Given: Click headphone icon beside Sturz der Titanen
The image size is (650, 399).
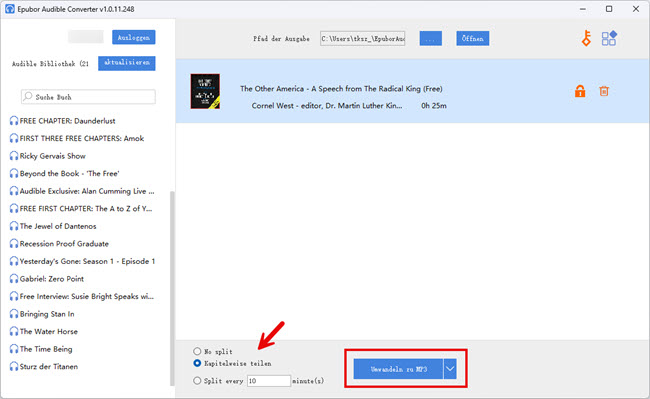Looking at the screenshot, I should [x=14, y=367].
